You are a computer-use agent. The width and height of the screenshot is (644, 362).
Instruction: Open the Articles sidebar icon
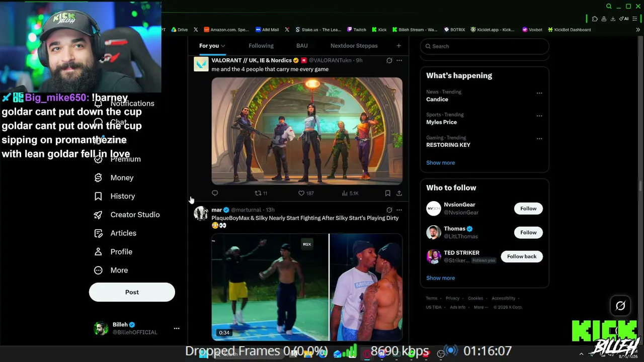[x=98, y=233]
